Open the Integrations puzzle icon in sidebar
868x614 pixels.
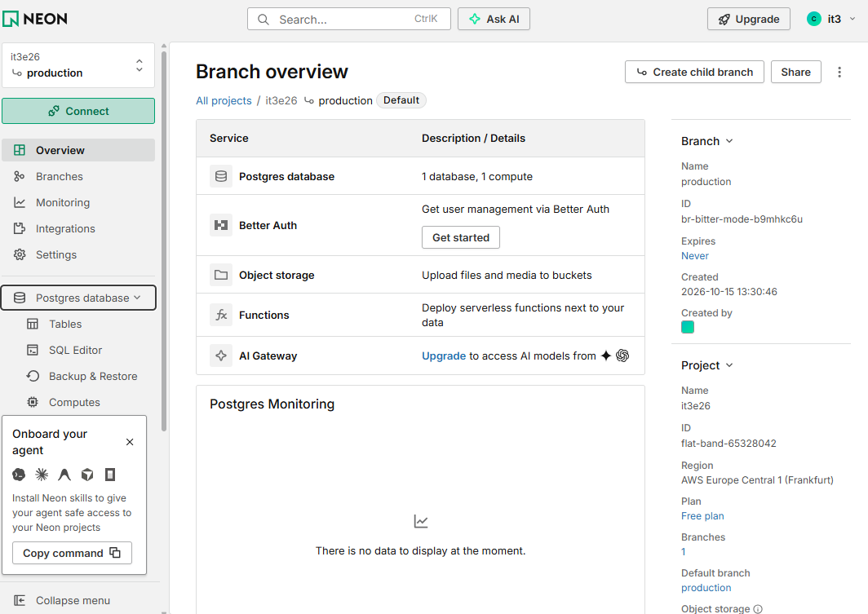[20, 228]
